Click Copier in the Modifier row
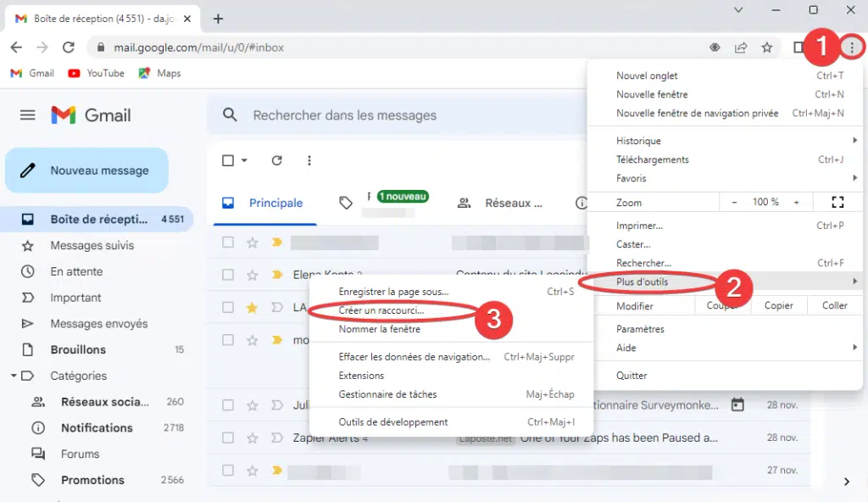868x502 pixels. pyautogui.click(x=778, y=305)
